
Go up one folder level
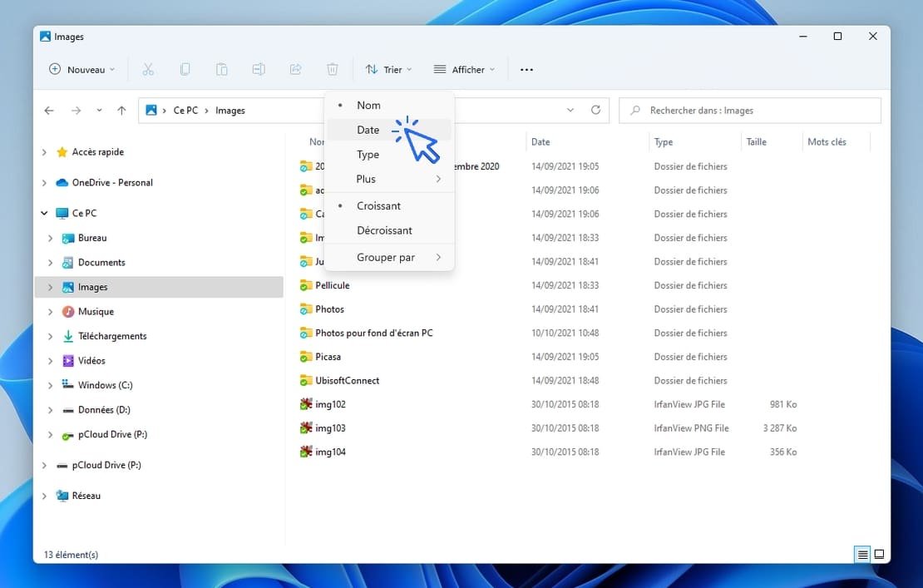pyautogui.click(x=121, y=110)
